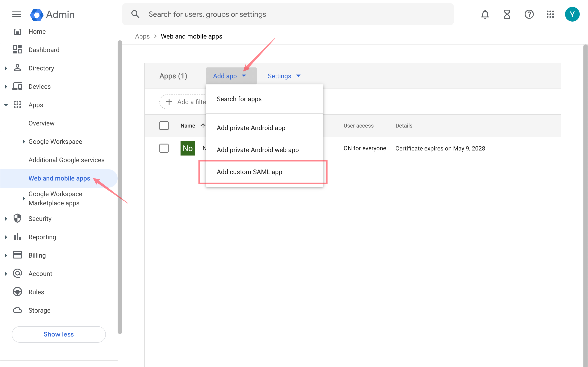588x367 pixels.
Task: Open the Google apps grid launcher
Action: pos(550,14)
